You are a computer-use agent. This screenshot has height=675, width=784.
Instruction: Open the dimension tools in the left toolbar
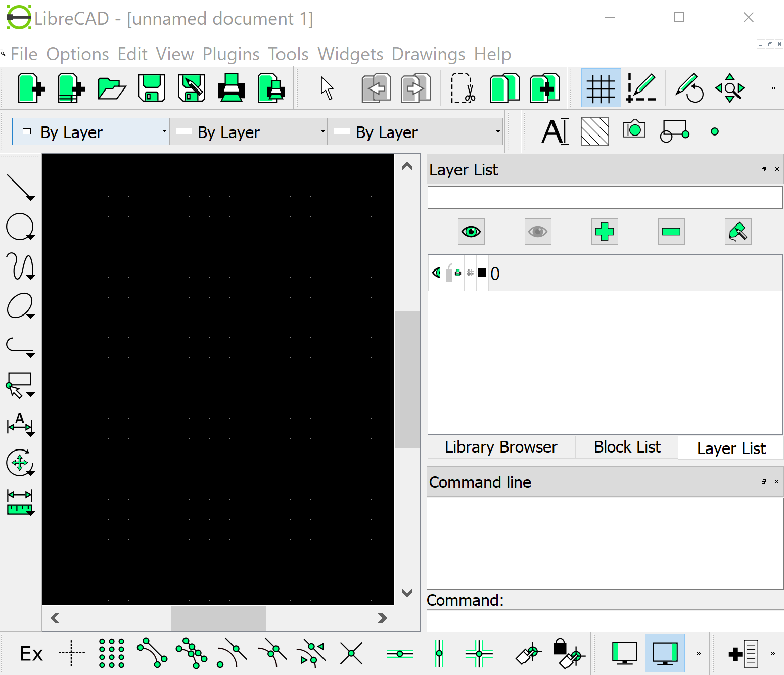(20, 424)
